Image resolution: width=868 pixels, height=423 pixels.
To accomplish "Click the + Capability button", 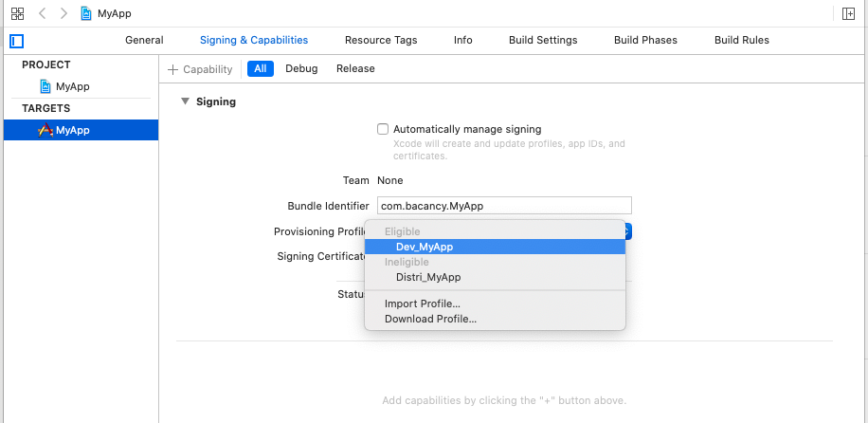I will [x=200, y=69].
